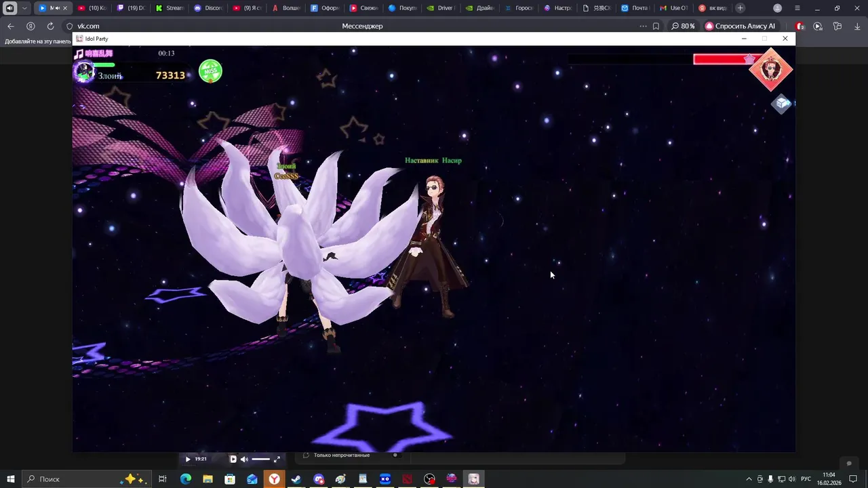Screen dimensions: 868x488
Task: Open browser downloads
Action: 857,26
